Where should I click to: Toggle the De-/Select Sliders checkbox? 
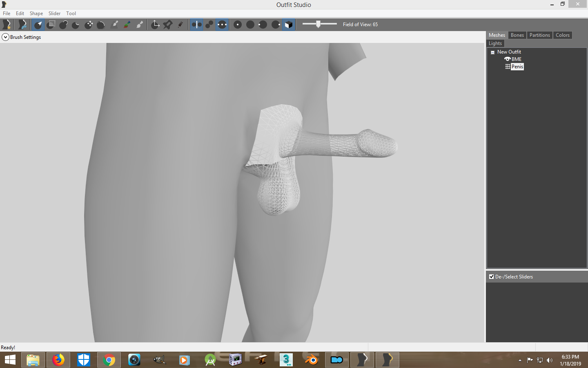coord(492,277)
